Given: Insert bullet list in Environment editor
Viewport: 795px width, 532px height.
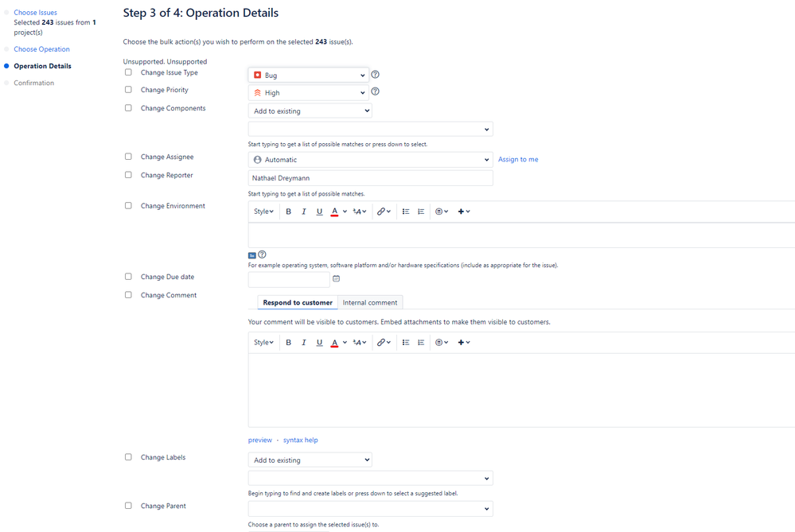Looking at the screenshot, I should point(406,212).
